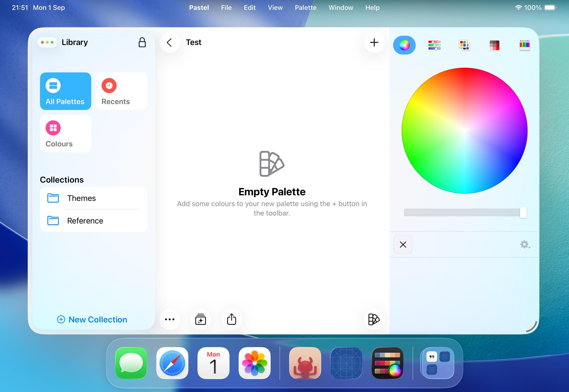
Task: Add a colour with the plus button
Action: click(374, 42)
